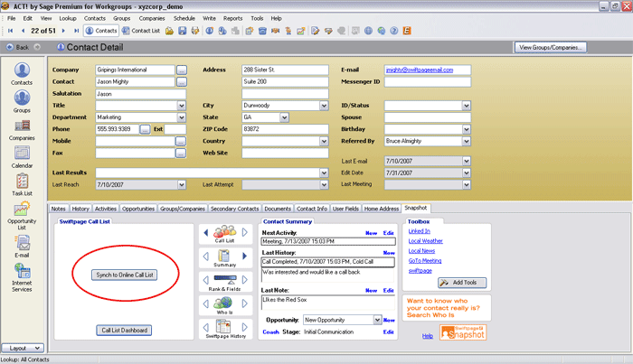
Task: Click the Save disk toolbar icon
Action: click(x=183, y=31)
